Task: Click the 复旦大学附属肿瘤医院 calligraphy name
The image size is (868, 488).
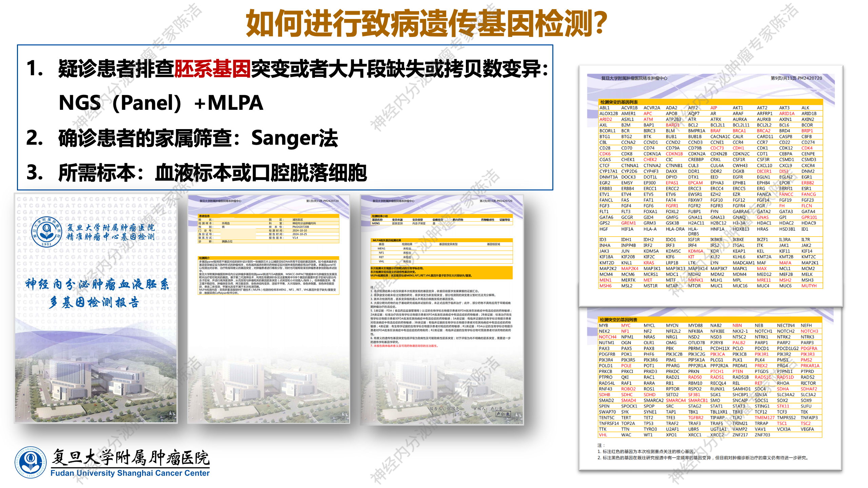Action: (131, 457)
